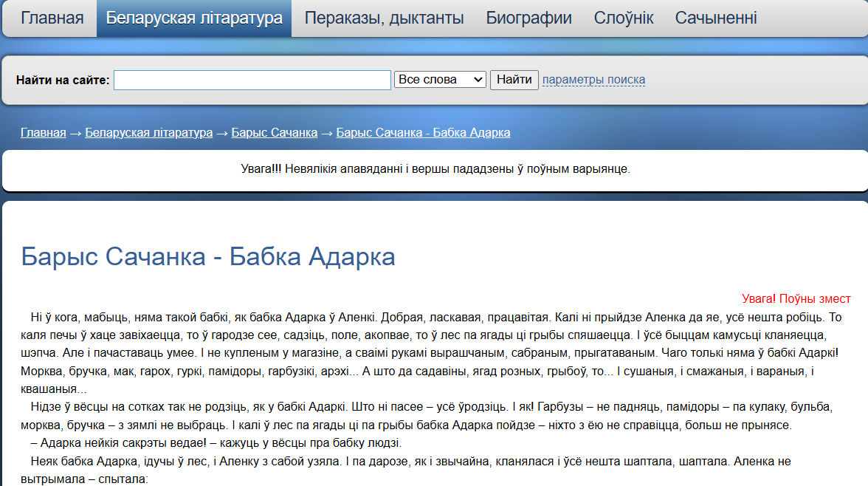Open the Главная menu item
This screenshot has height=486, width=868.
(x=52, y=18)
